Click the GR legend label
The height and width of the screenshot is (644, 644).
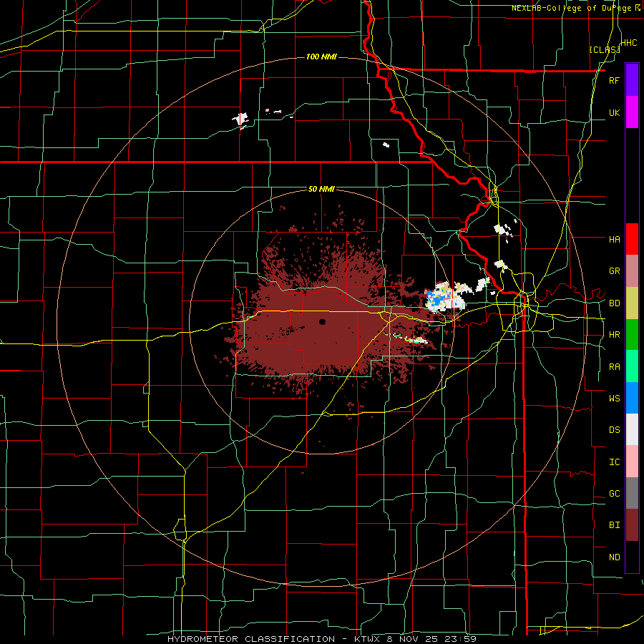tap(614, 271)
